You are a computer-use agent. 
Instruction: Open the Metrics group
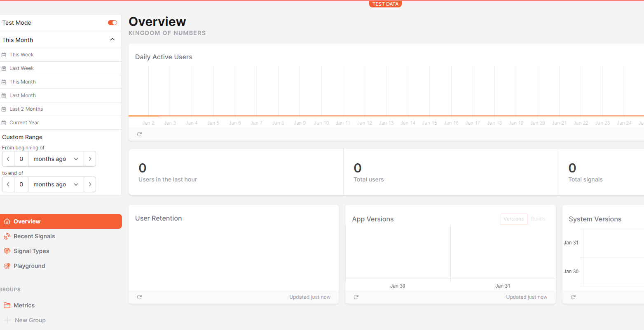click(x=61, y=305)
